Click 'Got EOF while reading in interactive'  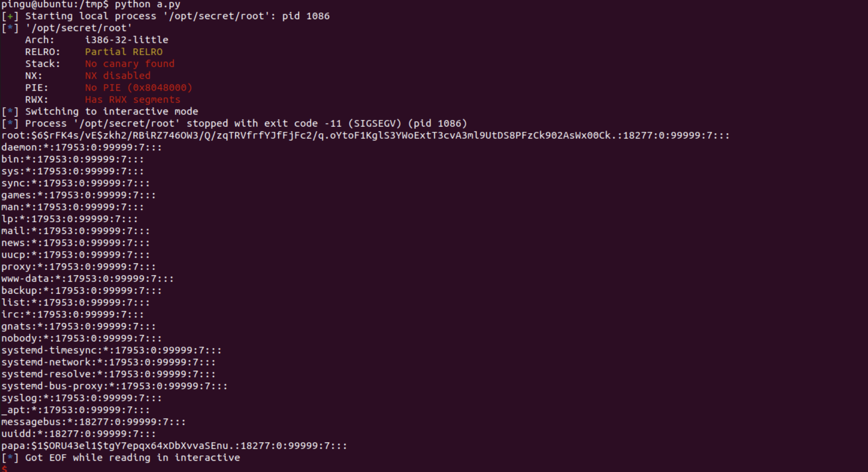132,458
